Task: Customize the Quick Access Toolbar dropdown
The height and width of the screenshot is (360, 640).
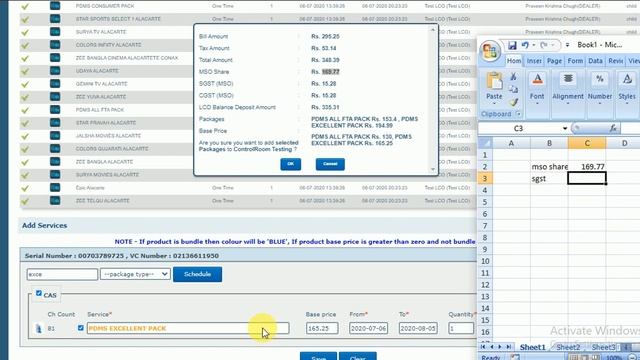Action: tap(567, 45)
